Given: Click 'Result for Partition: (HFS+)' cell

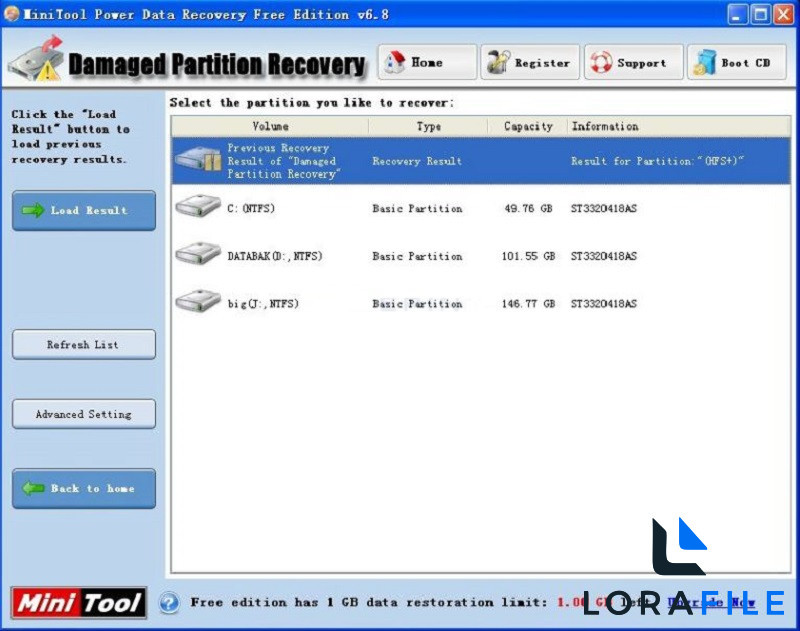Looking at the screenshot, I should pyautogui.click(x=657, y=161).
